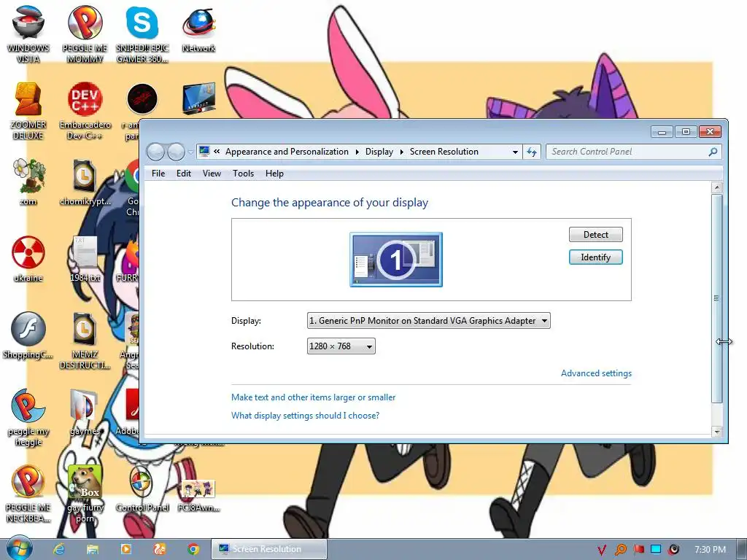747x560 pixels.
Task: Click the Screen Resolution taskbar button
Action: point(269,549)
